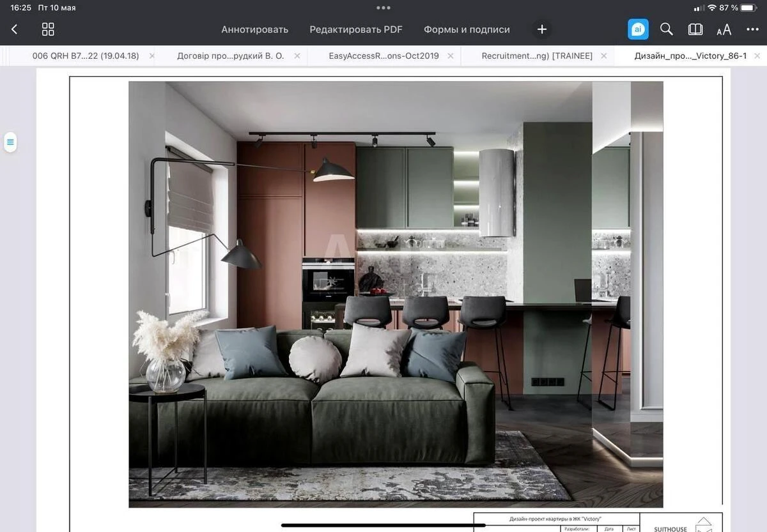The image size is (767, 532).
Task: Tap the interior design render image
Action: click(396, 294)
